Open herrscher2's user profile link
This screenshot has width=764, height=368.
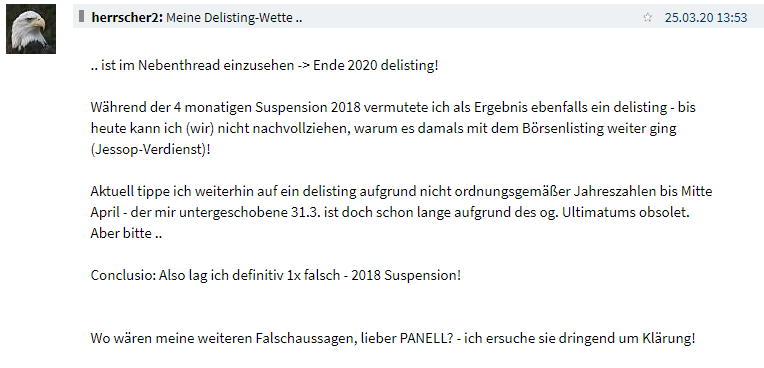tap(127, 18)
